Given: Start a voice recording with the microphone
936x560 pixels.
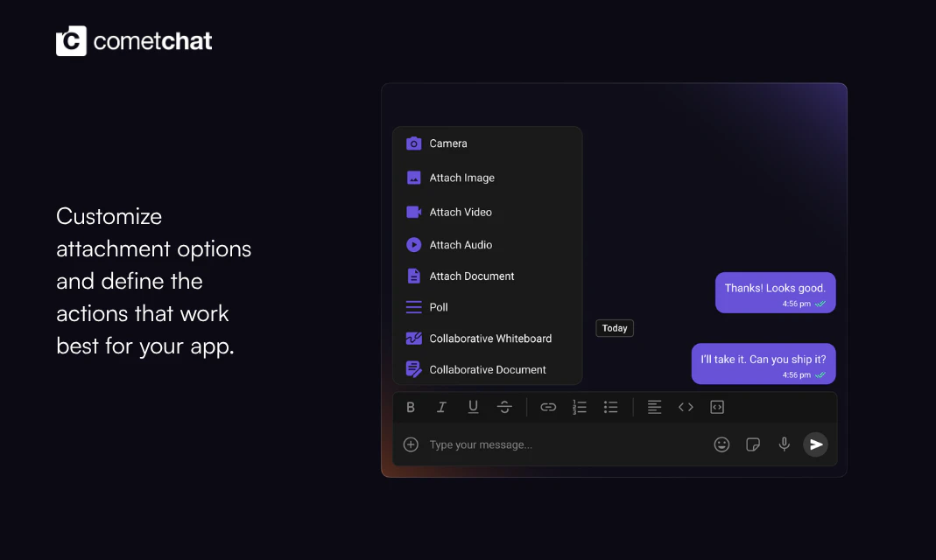Looking at the screenshot, I should coord(784,444).
